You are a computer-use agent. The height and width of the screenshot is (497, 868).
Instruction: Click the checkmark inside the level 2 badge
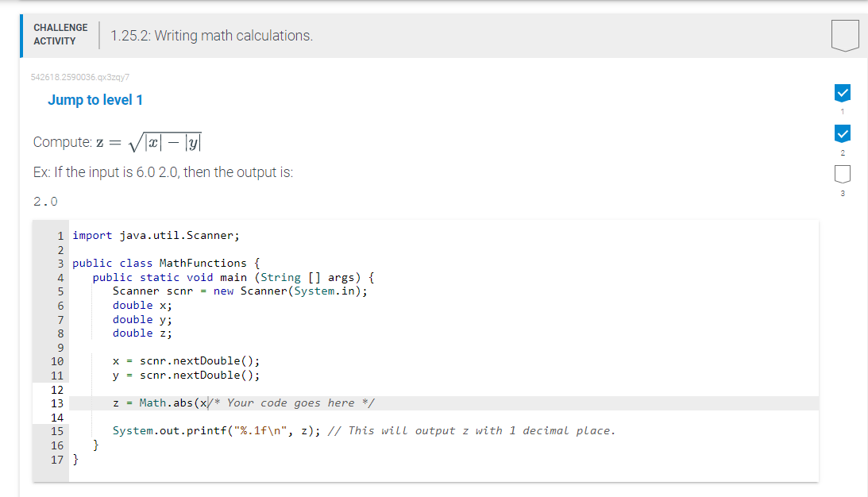point(843,133)
